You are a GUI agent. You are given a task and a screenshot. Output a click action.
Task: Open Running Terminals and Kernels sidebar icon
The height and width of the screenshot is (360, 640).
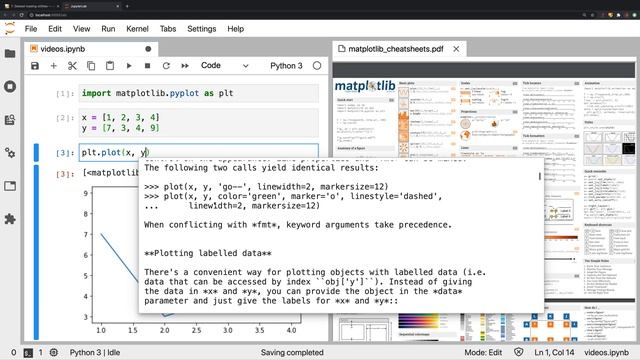pos(10,87)
